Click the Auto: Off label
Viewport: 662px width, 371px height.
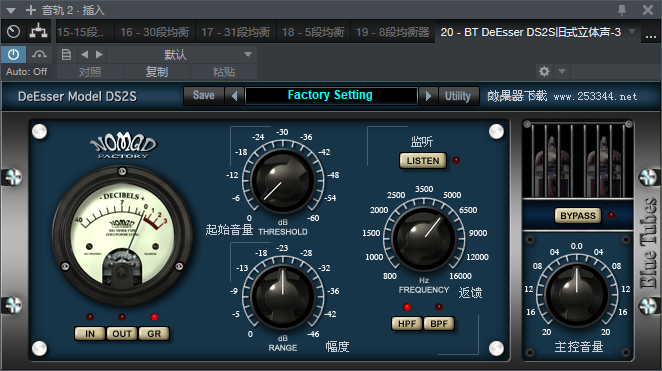(27, 72)
